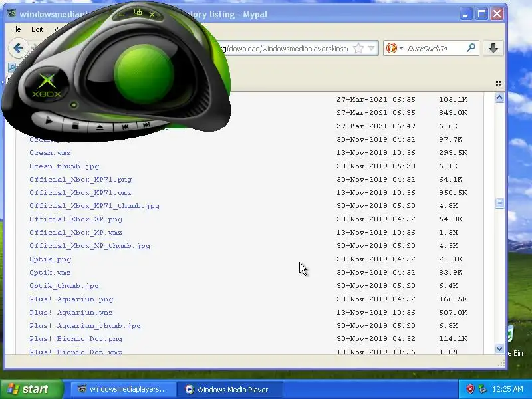Click the magnifier icon below back button

coord(12,68)
